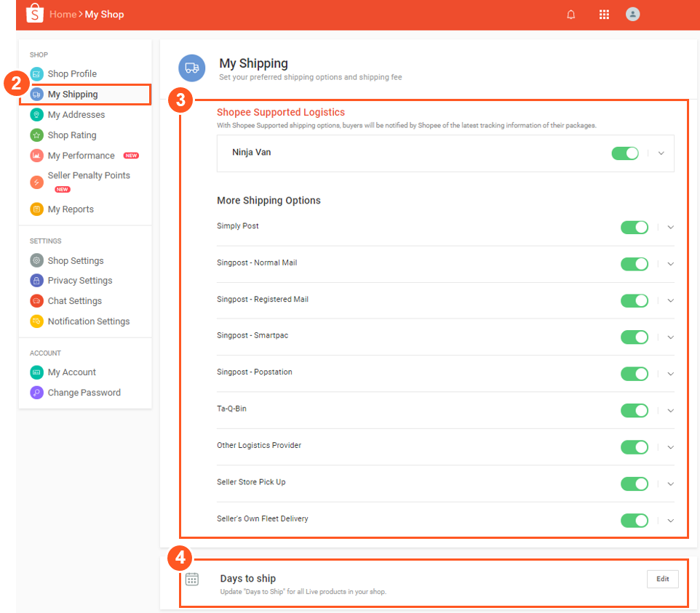Toggle Singpost - Registered Mail off
This screenshot has width=700, height=613.
click(634, 300)
